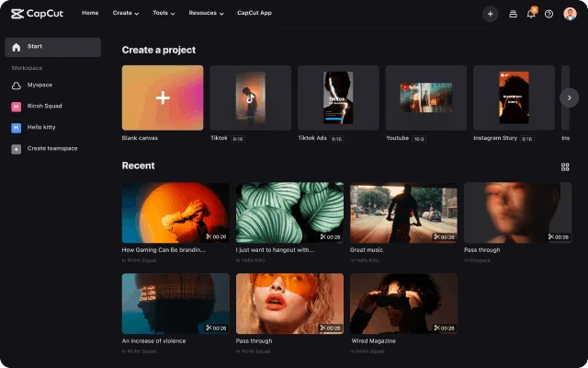Image resolution: width=588 pixels, height=368 pixels.
Task: Expand the Resources dropdown menu
Action: coord(208,14)
